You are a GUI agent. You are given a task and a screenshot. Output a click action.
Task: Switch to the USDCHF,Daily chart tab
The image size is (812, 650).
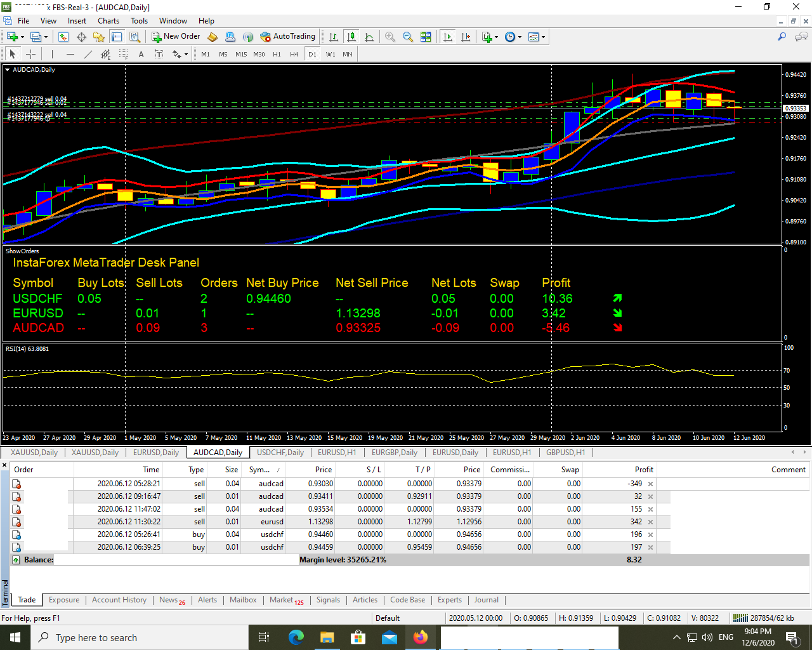[280, 453]
